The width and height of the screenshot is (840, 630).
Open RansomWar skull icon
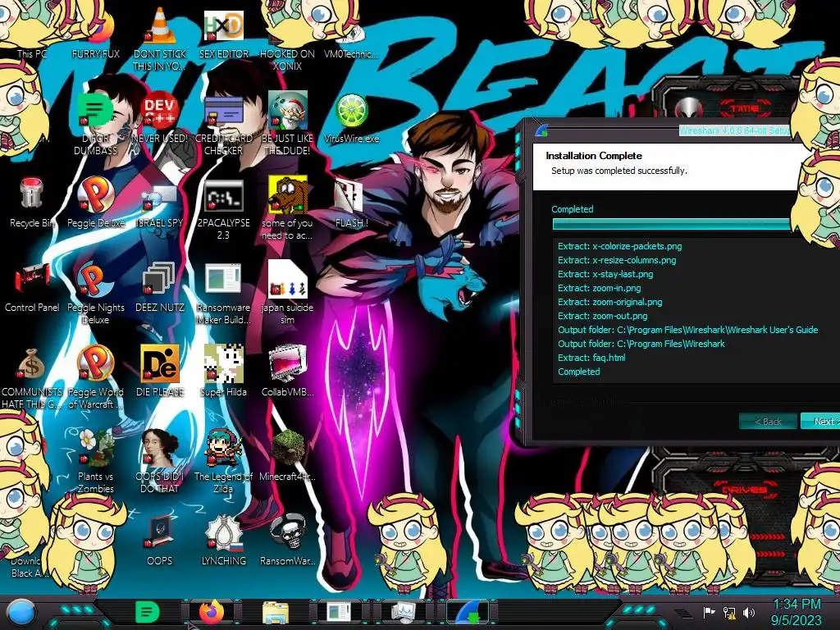[288, 540]
